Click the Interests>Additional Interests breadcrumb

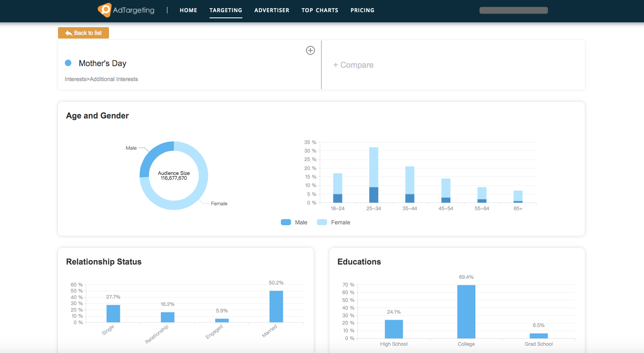(x=101, y=79)
